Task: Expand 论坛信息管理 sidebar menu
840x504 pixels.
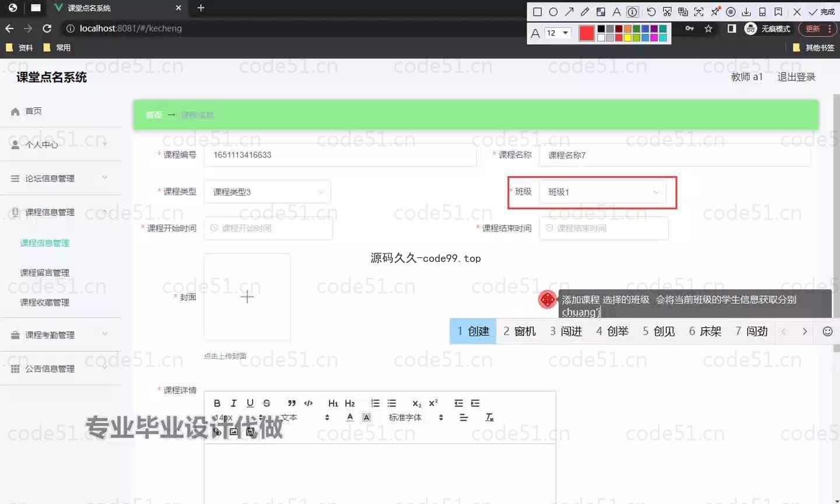Action: point(61,178)
